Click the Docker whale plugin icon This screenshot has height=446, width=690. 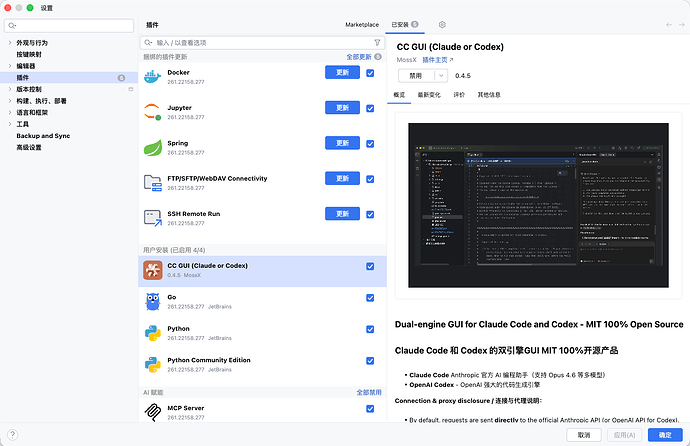click(x=153, y=77)
